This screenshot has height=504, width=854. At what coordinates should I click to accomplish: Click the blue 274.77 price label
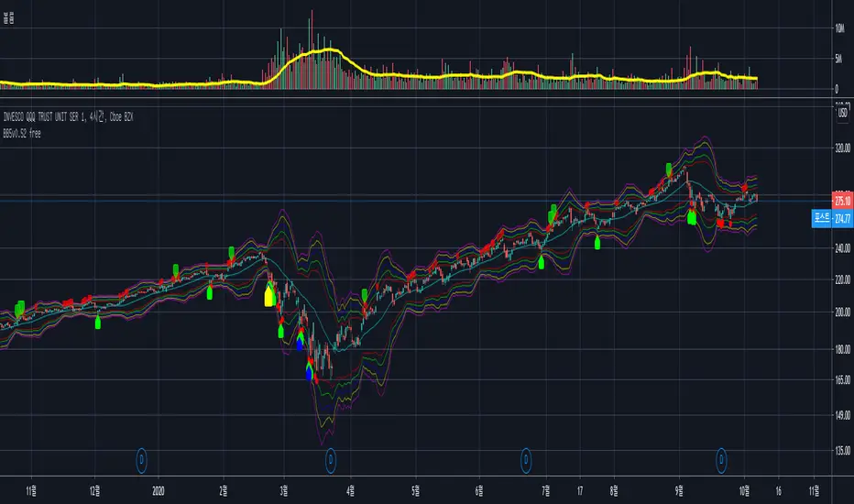pyautogui.click(x=842, y=219)
